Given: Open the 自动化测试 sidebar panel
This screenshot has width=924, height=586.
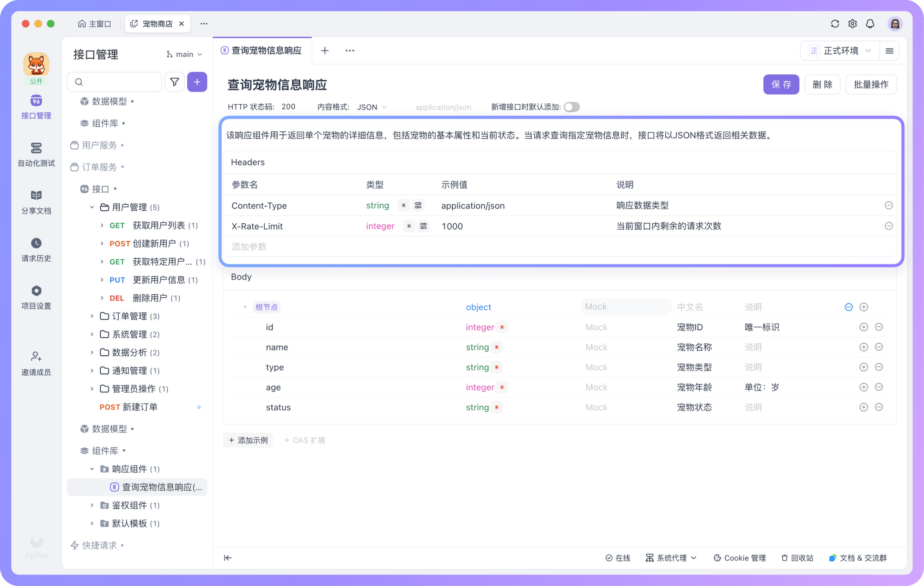Looking at the screenshot, I should pyautogui.click(x=36, y=155).
